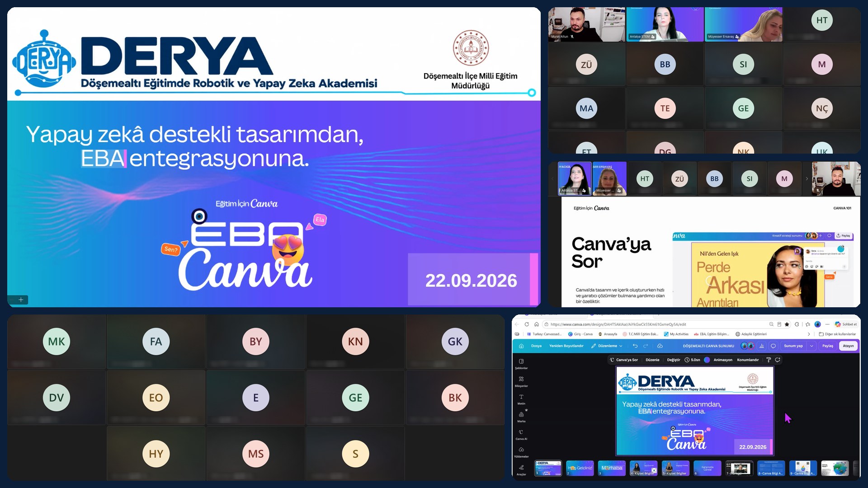Reload the Canva browser page

click(527, 324)
